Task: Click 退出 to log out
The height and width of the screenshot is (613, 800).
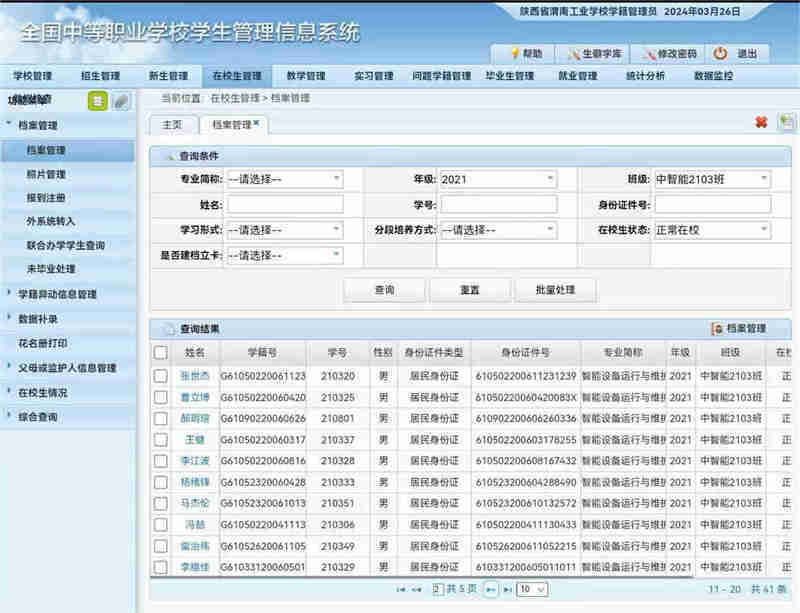Action: pos(736,53)
